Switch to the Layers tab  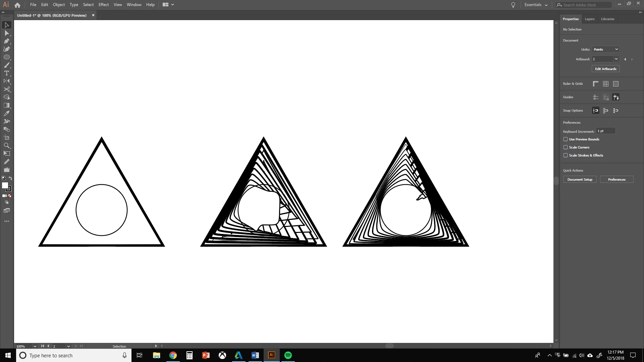tap(589, 19)
